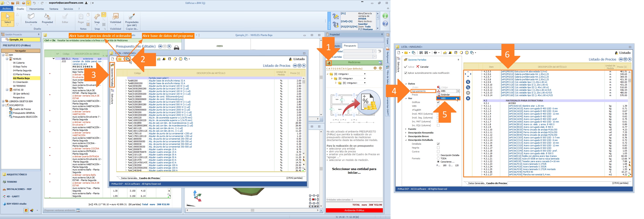The width and height of the screenshot is (644, 219).
Task: Collapse the BIM tree node
Action: tap(3, 55)
